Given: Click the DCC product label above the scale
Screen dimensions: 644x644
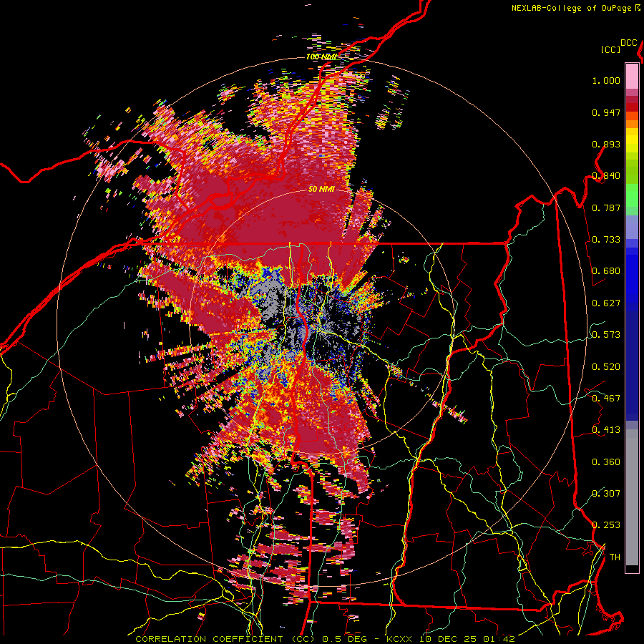Looking at the screenshot, I should (628, 43).
